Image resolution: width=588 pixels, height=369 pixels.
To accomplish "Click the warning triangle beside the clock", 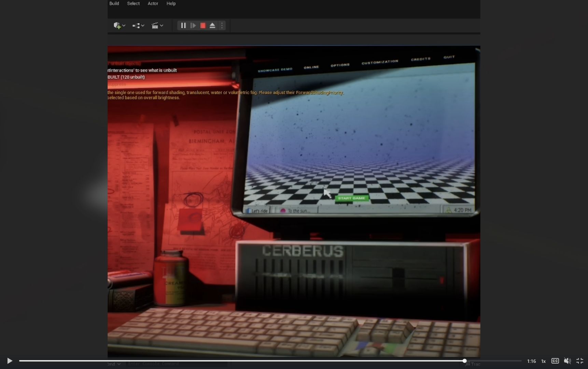I will [448, 210].
